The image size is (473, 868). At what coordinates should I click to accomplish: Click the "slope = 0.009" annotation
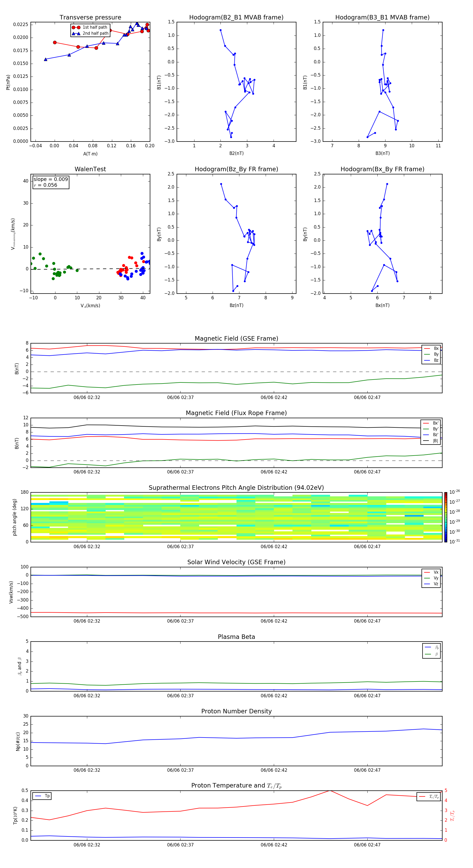(x=50, y=179)
